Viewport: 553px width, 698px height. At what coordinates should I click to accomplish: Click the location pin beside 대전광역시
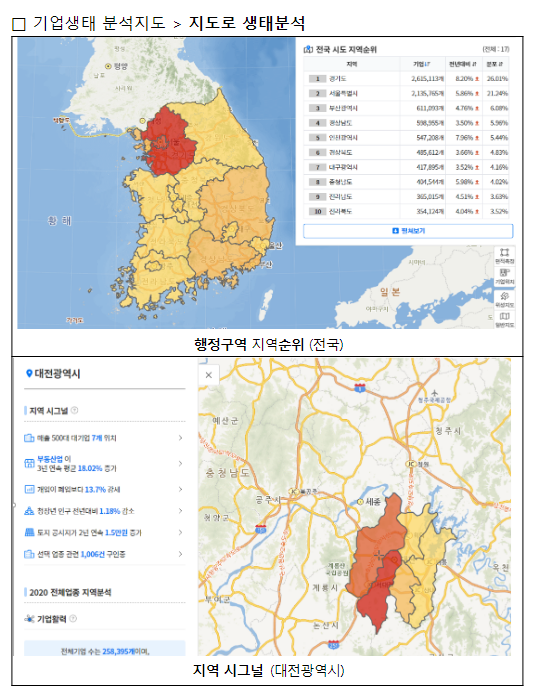pyautogui.click(x=29, y=373)
